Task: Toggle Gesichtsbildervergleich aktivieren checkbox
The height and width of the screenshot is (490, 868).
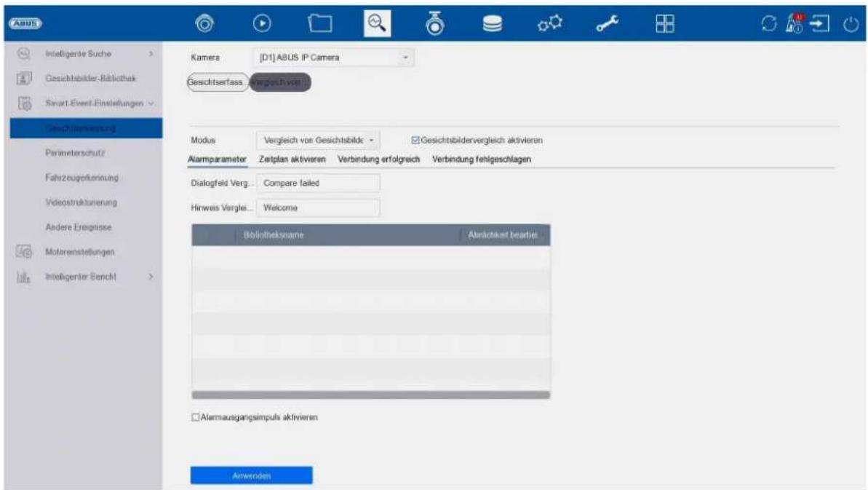Action: 415,140
